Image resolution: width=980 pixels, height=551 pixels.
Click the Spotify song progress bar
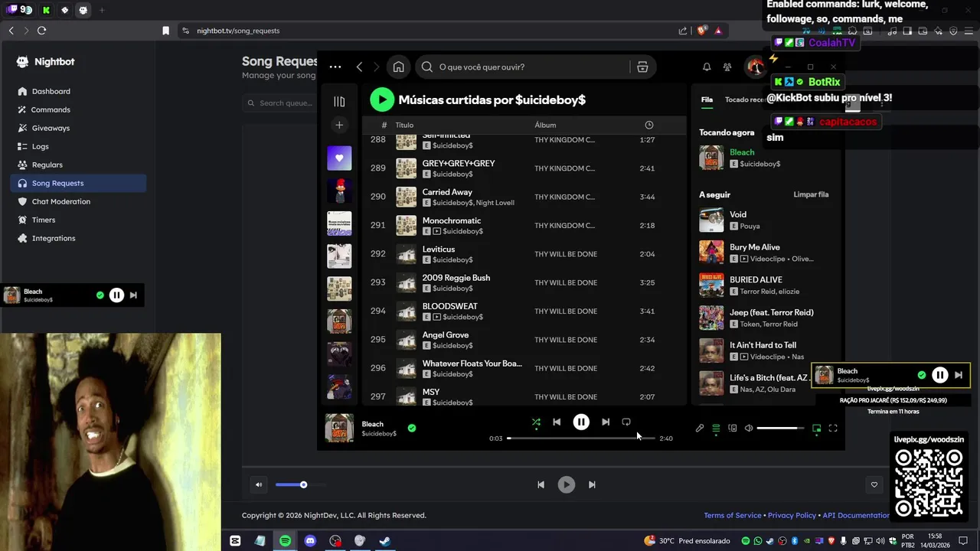[x=581, y=439]
